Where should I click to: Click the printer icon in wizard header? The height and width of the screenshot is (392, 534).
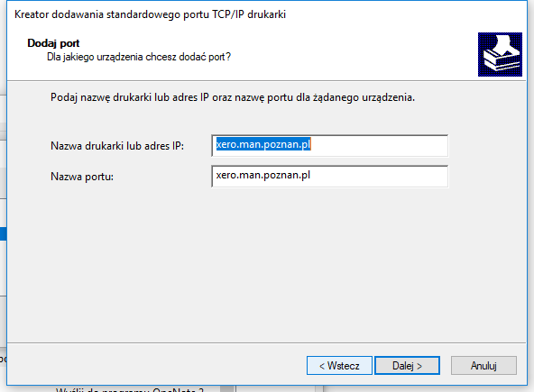pyautogui.click(x=500, y=54)
